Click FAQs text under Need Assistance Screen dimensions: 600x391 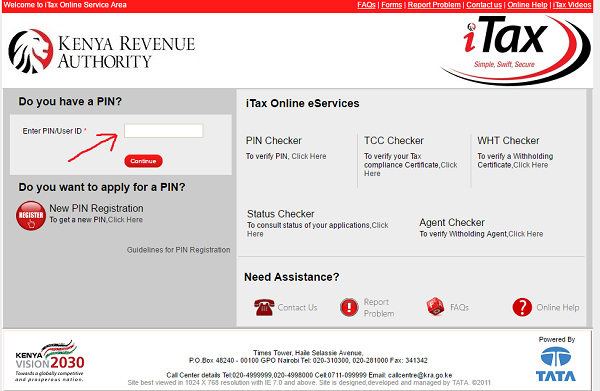click(x=459, y=308)
